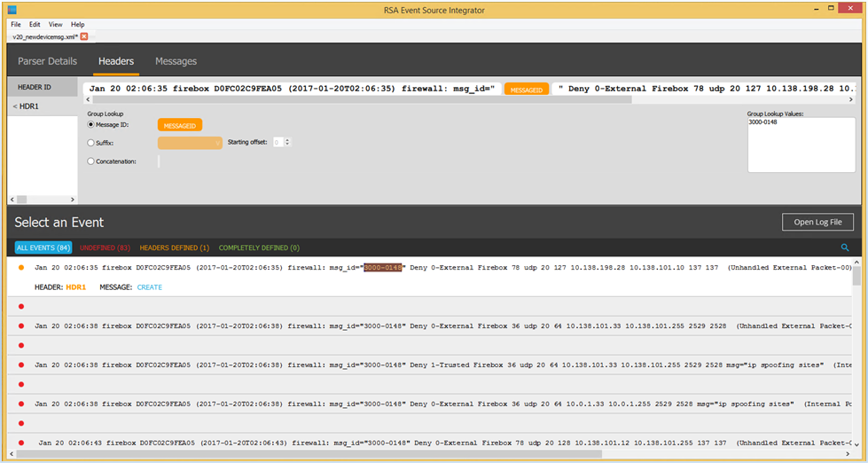The image size is (868, 463).
Task: Open the Suffix dropdown list
Action: click(x=190, y=143)
